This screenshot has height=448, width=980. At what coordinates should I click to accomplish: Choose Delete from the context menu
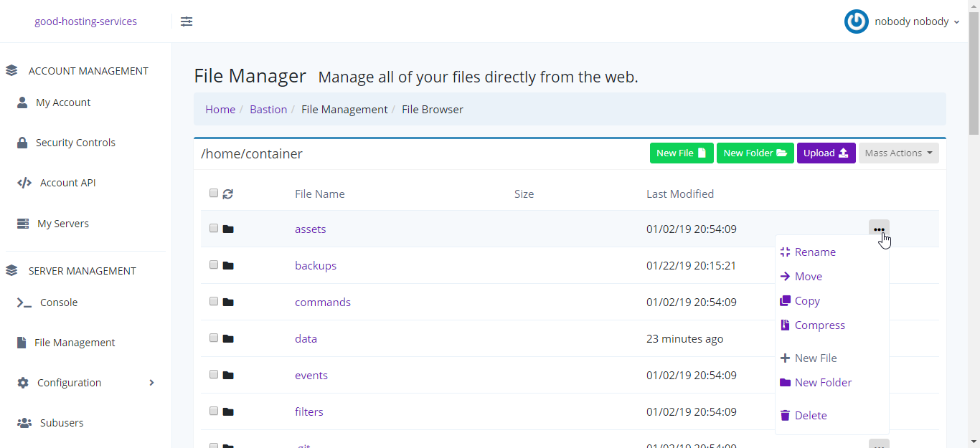click(811, 416)
